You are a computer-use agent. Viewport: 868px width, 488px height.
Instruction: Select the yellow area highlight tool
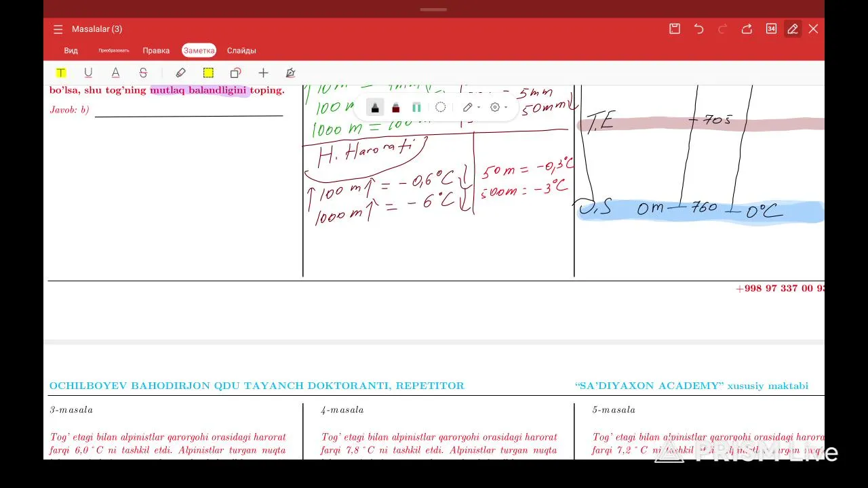click(x=208, y=73)
